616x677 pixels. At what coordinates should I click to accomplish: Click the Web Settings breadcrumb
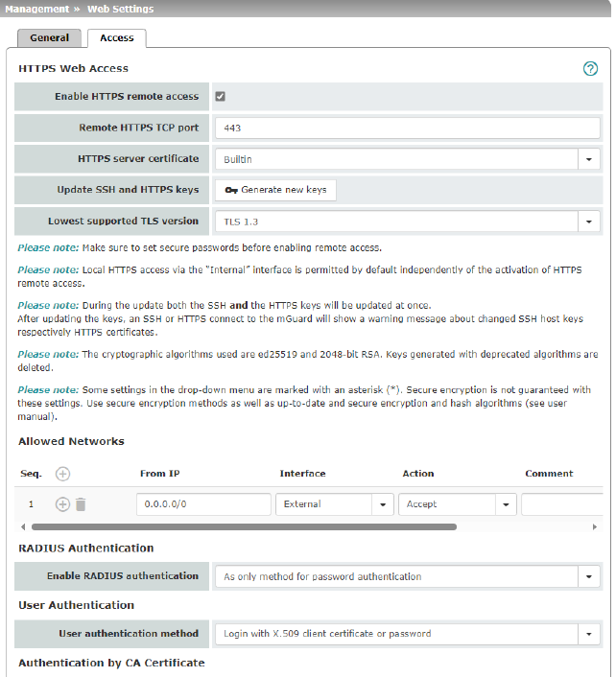(121, 9)
